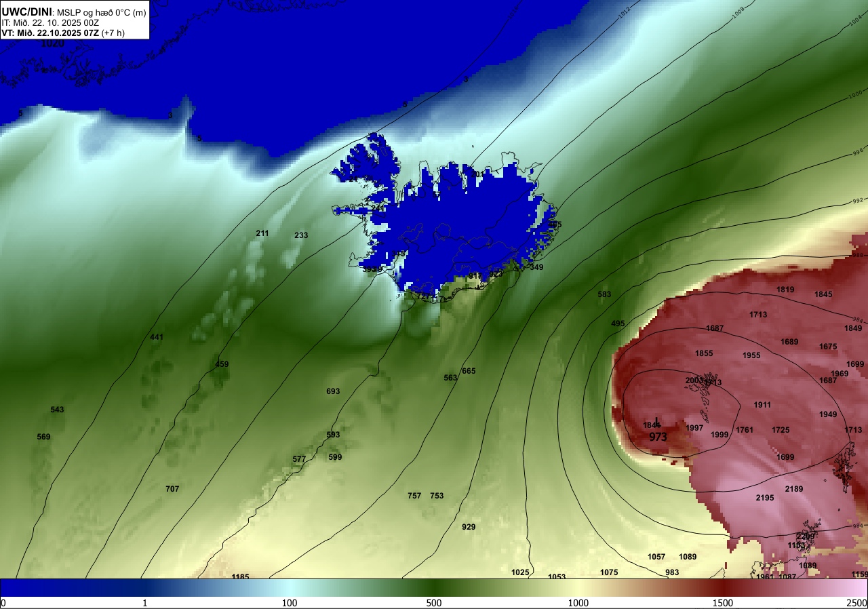This screenshot has height=609, width=868.
Task: Select the "1819" height value
Action: pyautogui.click(x=785, y=290)
